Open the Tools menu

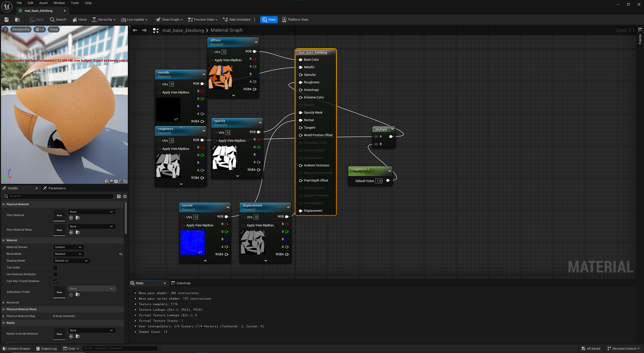pos(75,3)
